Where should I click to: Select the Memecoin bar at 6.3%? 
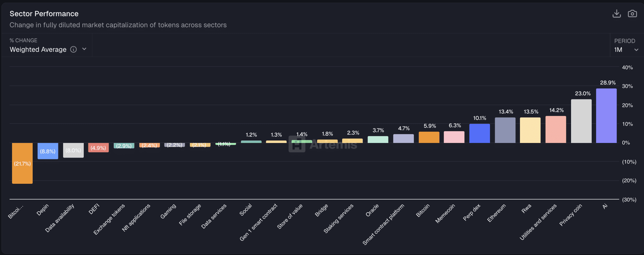click(454, 137)
